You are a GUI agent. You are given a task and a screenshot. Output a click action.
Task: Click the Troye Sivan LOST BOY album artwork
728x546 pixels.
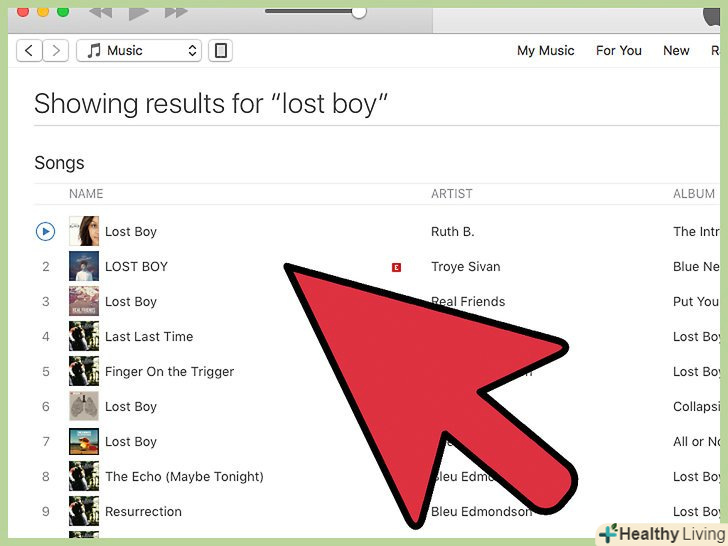[84, 266]
